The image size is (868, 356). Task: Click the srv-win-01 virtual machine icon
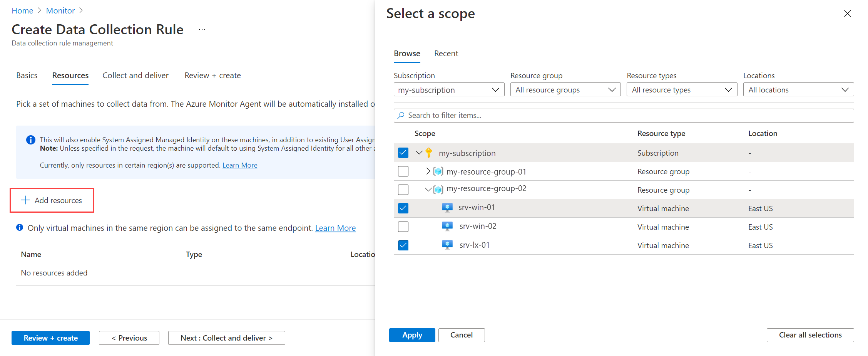coord(447,208)
